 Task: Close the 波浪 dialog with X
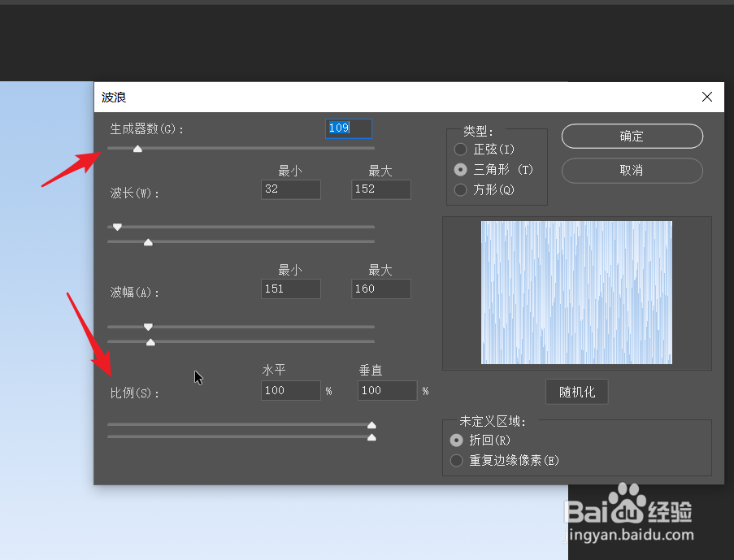coord(707,97)
